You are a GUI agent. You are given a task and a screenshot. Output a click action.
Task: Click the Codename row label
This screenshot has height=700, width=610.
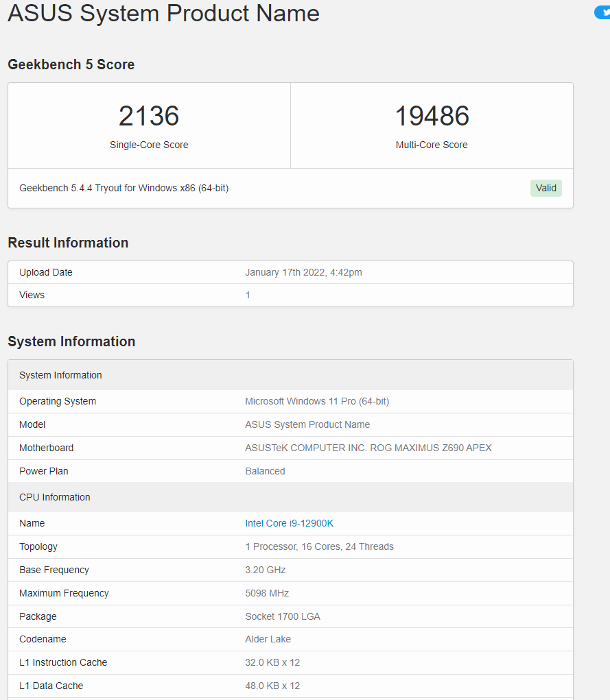(x=43, y=639)
